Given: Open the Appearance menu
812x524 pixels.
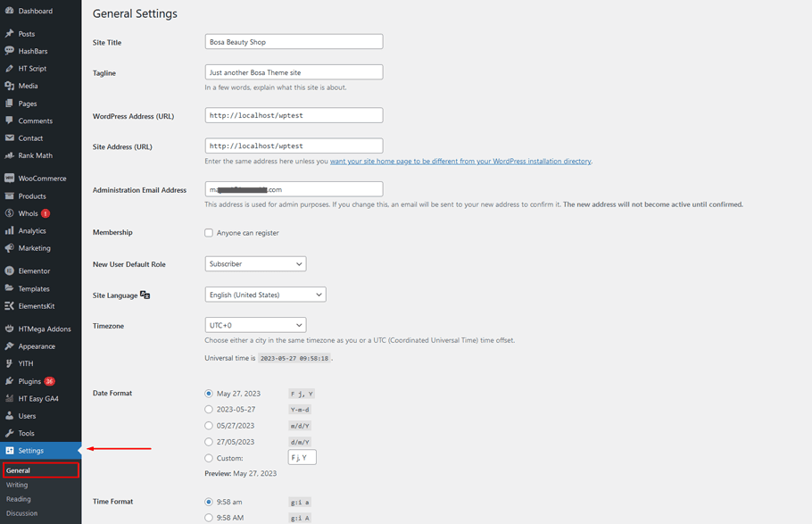Looking at the screenshot, I should pyautogui.click(x=34, y=345).
